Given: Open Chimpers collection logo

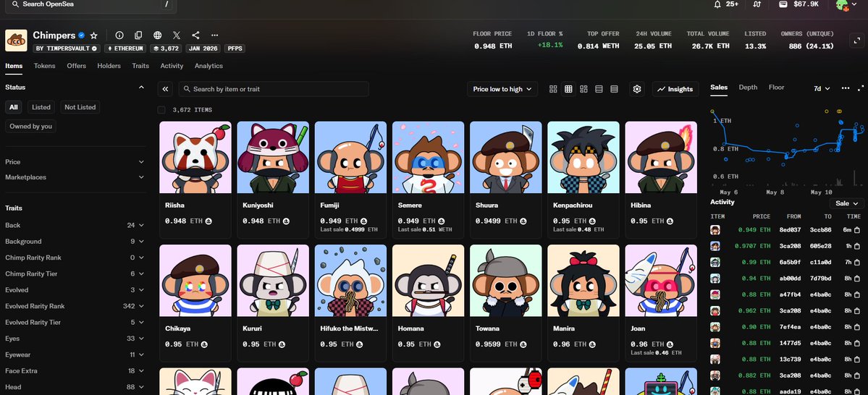Looking at the screenshot, I should [16, 41].
